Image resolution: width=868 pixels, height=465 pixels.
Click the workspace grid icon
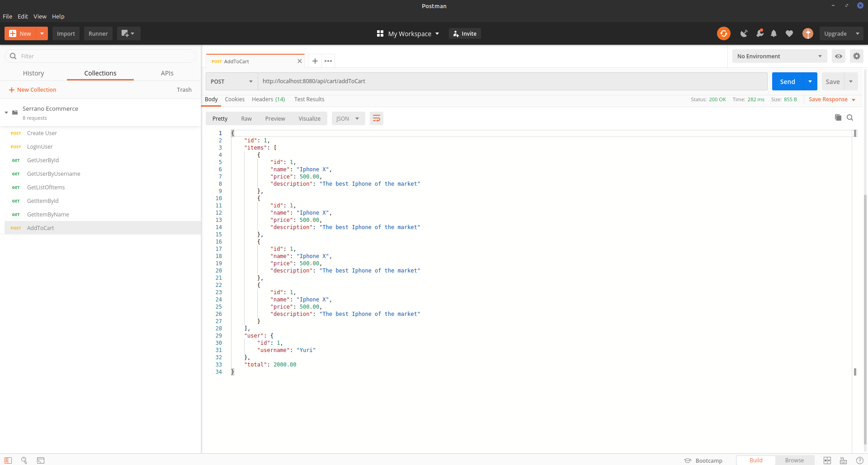pos(380,33)
